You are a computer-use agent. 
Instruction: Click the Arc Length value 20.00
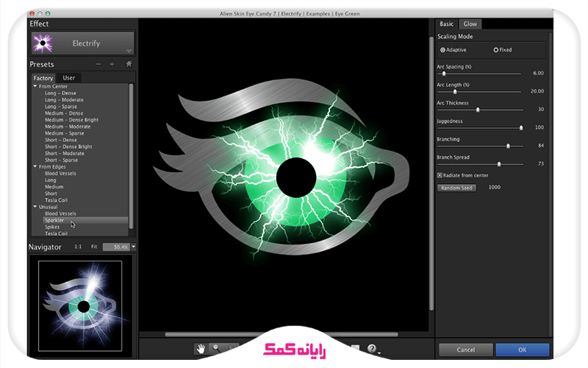(537, 91)
